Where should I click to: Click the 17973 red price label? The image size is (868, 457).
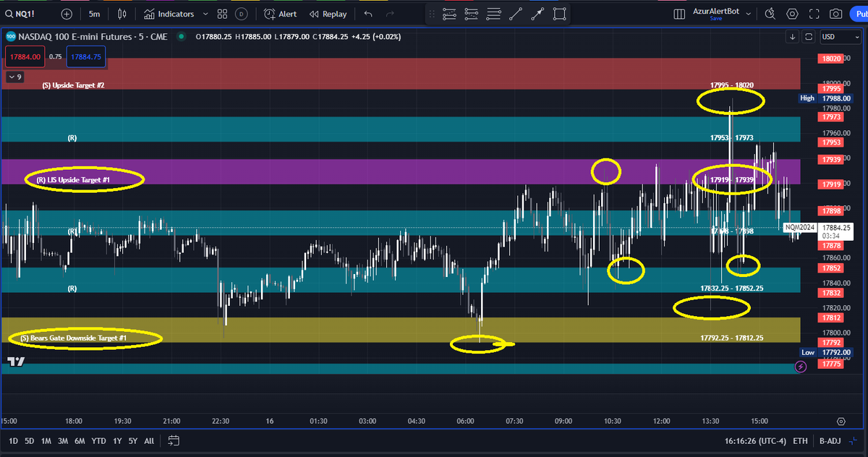[832, 117]
